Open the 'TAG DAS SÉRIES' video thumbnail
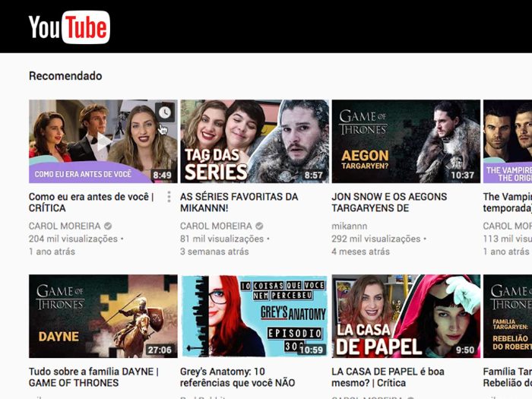The width and height of the screenshot is (532, 399). point(255,141)
